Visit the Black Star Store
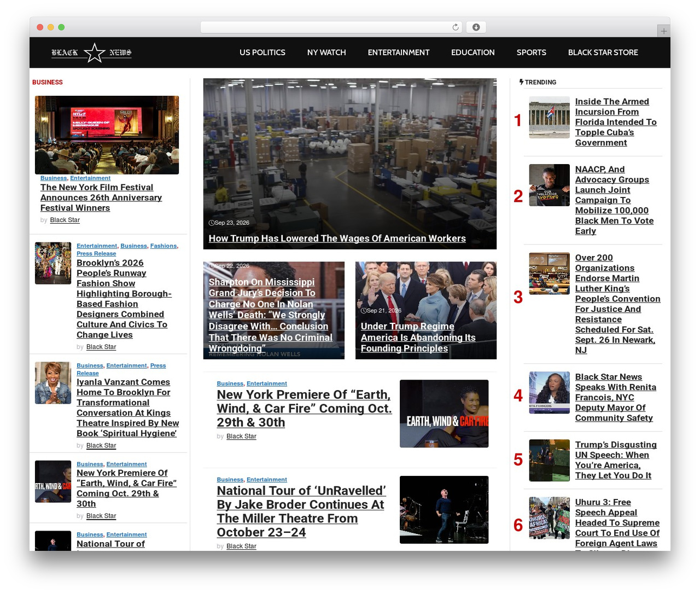The image size is (700, 593). pyautogui.click(x=603, y=53)
